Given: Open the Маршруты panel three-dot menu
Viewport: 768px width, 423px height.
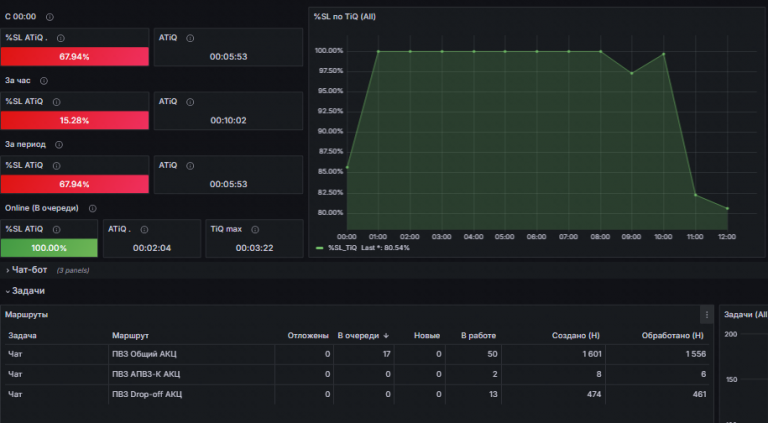Looking at the screenshot, I should click(706, 315).
